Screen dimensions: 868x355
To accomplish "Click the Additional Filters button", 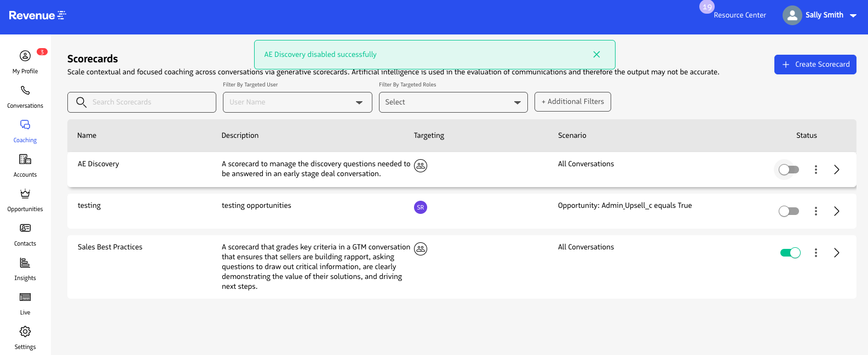I will 572,102.
